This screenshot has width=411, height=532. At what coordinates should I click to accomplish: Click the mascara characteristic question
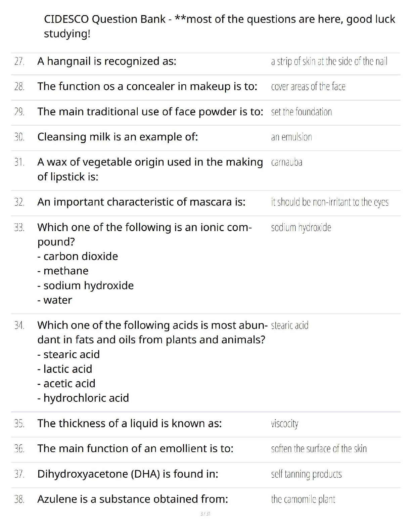[141, 202]
